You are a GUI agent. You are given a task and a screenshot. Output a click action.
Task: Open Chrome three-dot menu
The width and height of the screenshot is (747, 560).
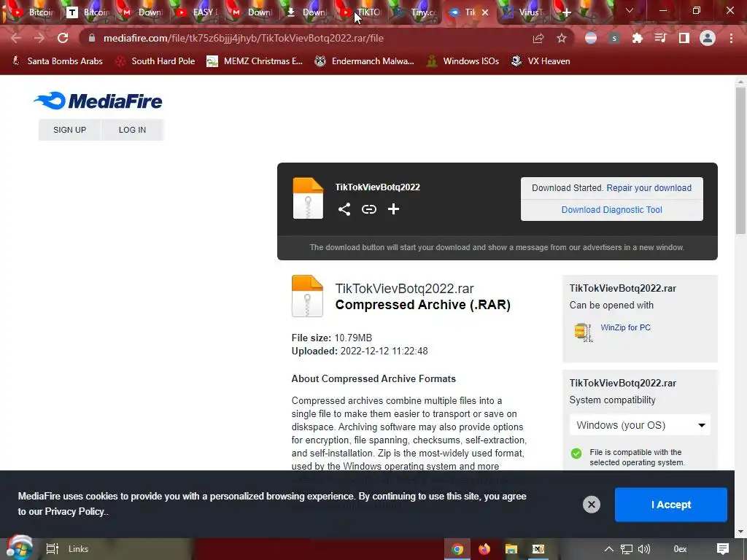tap(731, 38)
